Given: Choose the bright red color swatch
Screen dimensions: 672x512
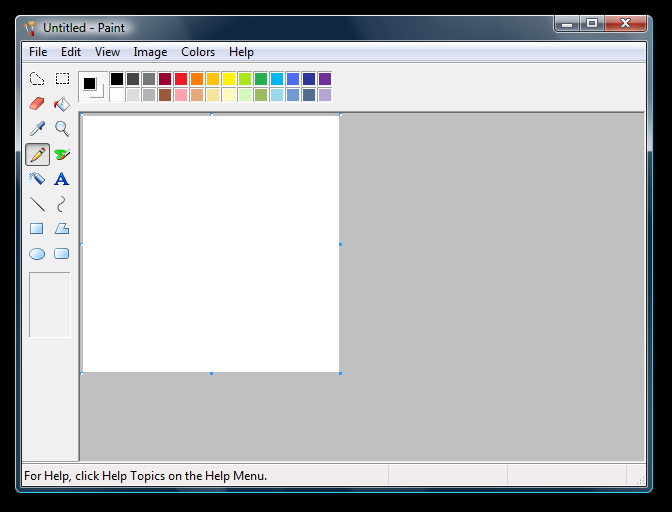Looking at the screenshot, I should point(181,79).
